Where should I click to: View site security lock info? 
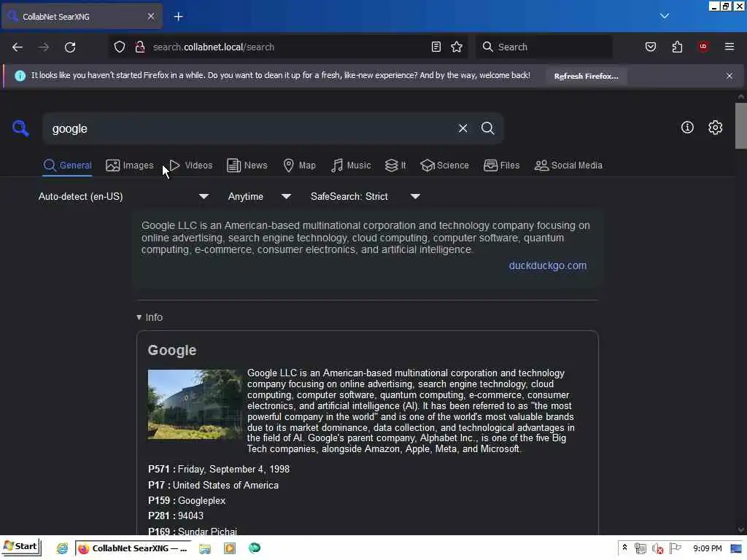pyautogui.click(x=139, y=47)
